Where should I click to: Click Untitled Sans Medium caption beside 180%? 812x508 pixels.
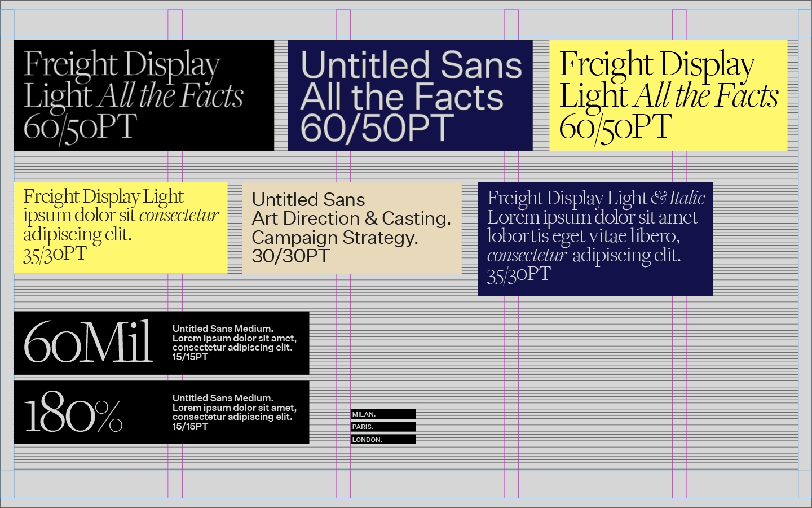tap(235, 412)
